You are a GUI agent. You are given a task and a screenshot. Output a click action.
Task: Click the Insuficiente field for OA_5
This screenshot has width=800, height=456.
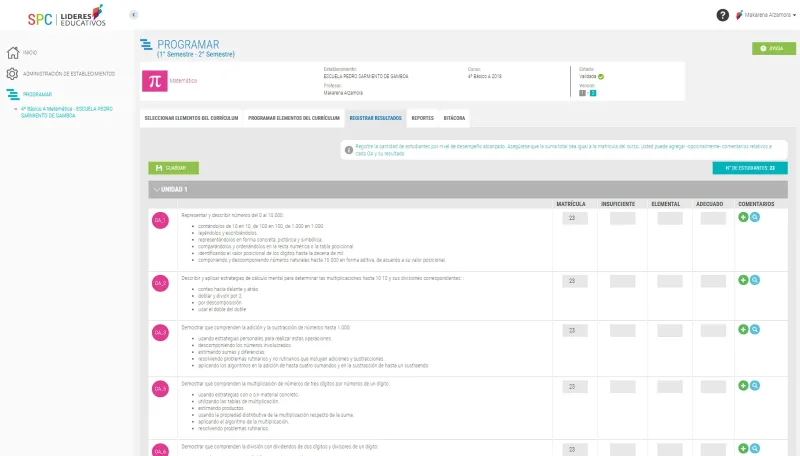tap(622, 387)
